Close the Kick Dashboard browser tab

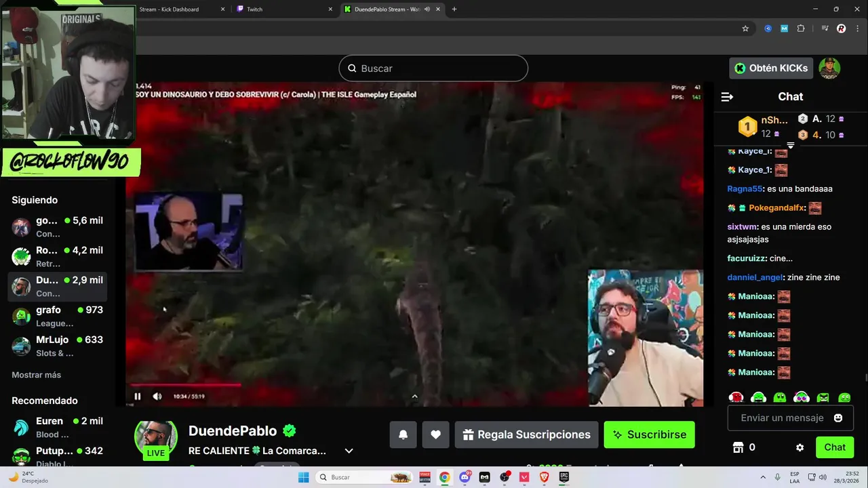[223, 9]
